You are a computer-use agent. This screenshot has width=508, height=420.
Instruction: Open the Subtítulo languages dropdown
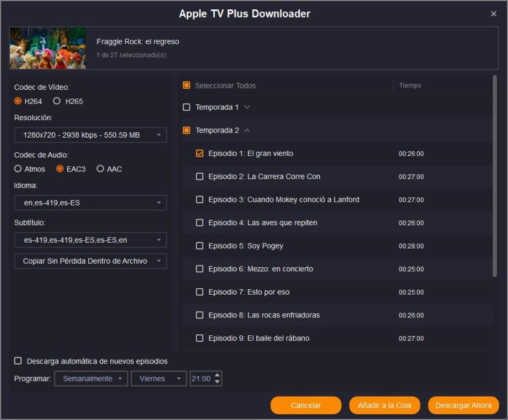point(91,240)
